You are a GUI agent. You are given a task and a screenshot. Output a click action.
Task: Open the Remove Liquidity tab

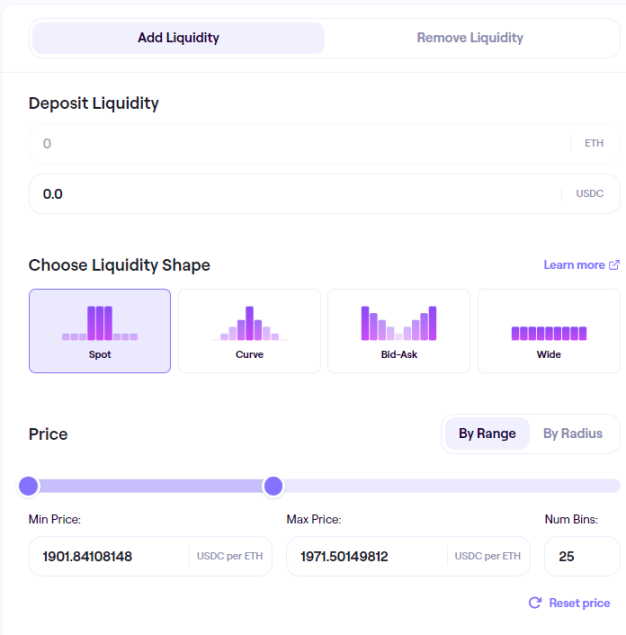[470, 38]
